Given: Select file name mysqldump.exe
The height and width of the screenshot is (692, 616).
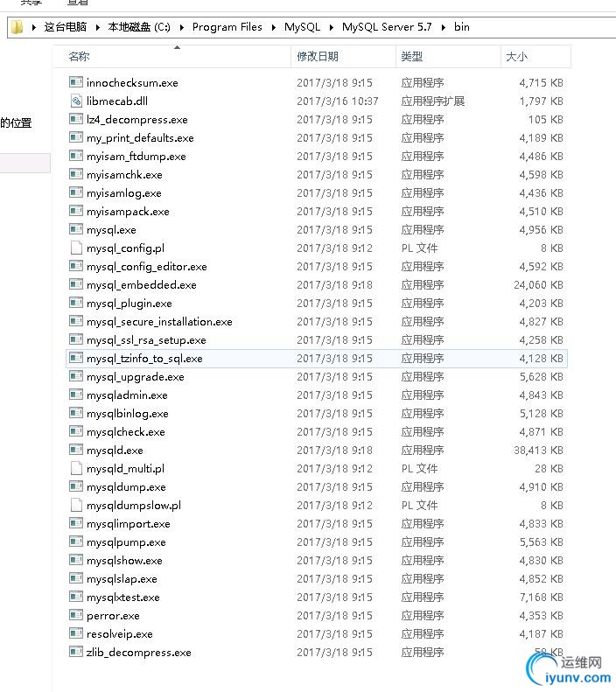Looking at the screenshot, I should click(x=126, y=486).
